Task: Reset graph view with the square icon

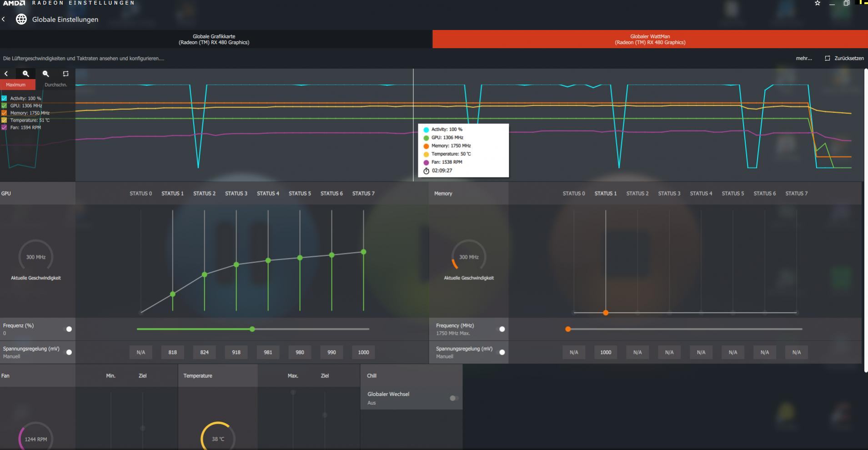Action: click(65, 73)
